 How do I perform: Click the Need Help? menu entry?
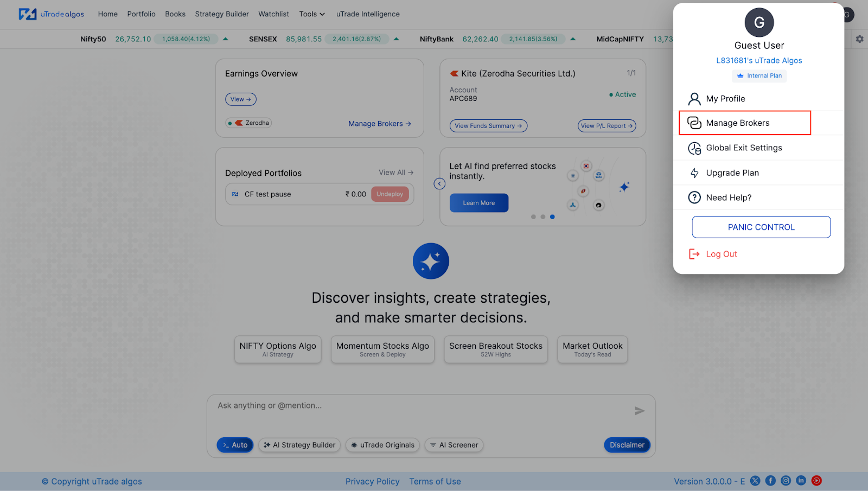pos(758,197)
